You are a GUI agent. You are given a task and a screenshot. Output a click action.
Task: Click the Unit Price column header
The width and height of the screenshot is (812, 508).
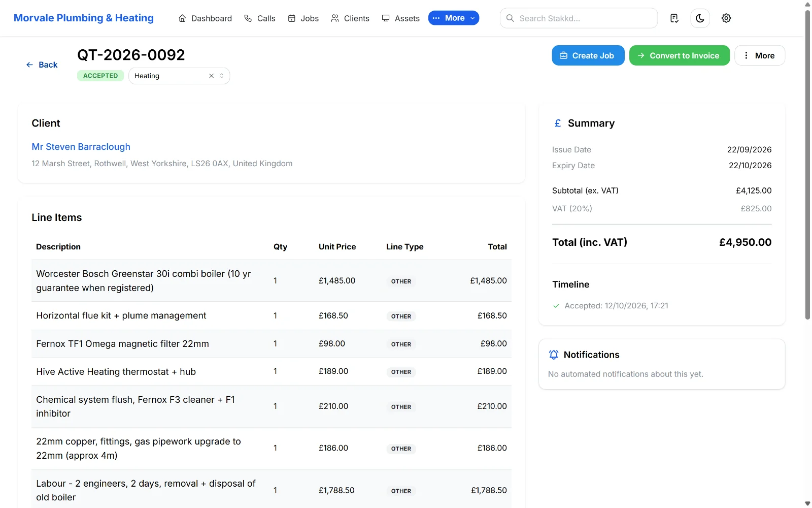coord(337,247)
